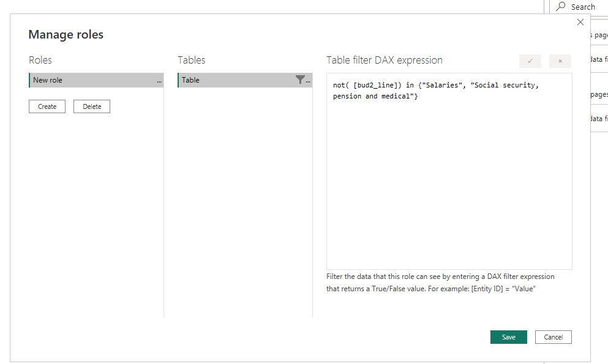This screenshot has width=608, height=364.
Task: Open the ellipsis menu for New role
Action: click(x=159, y=81)
